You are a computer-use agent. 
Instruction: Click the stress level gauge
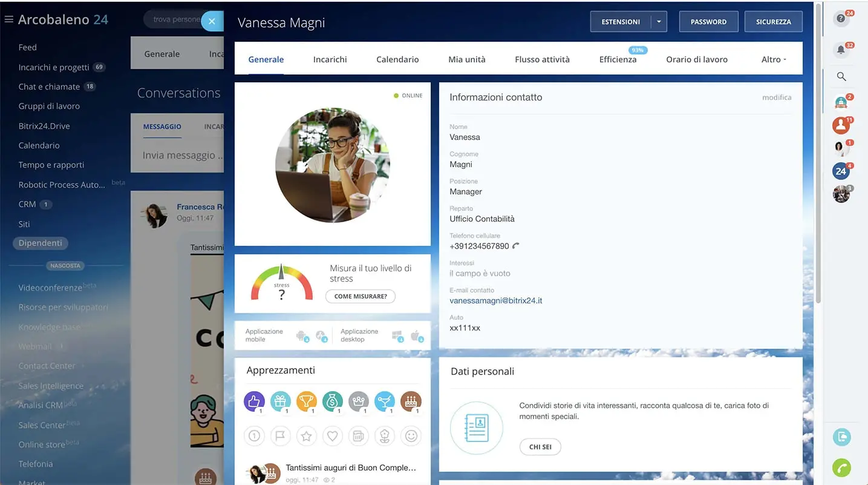(x=282, y=283)
